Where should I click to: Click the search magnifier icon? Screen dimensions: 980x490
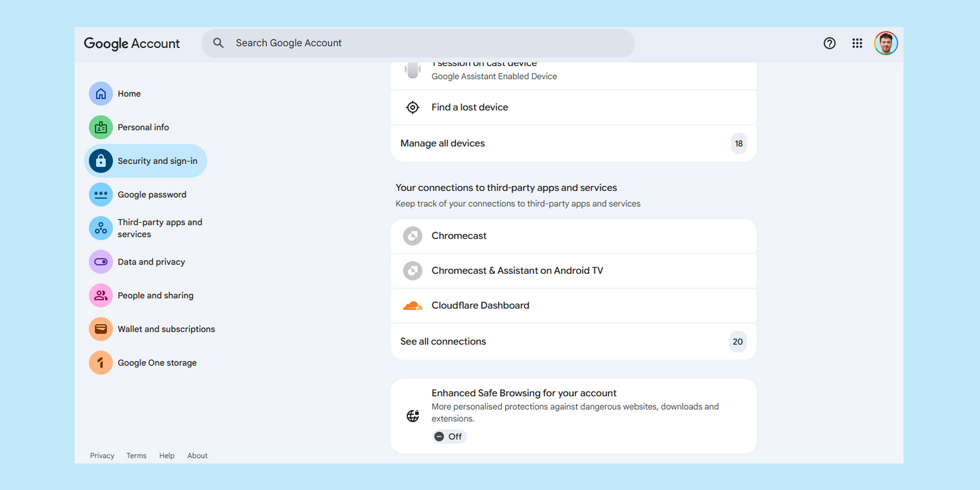(219, 43)
